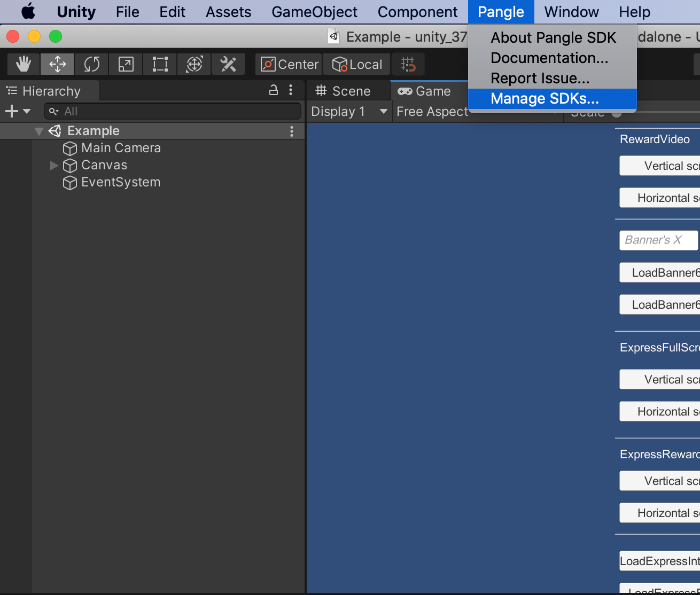Click About Pangle SDK menu entry
The image size is (700, 595).
553,38
